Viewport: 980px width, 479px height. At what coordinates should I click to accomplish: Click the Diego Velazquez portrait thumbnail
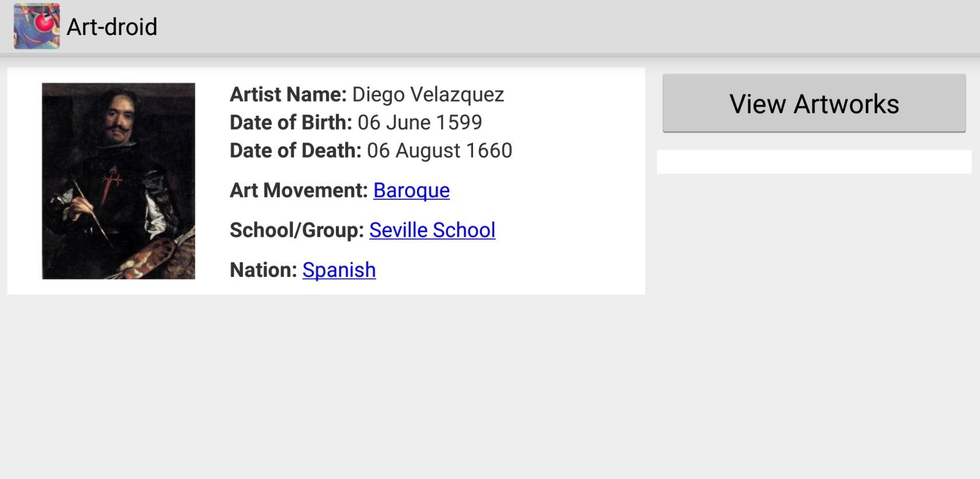[x=119, y=181]
